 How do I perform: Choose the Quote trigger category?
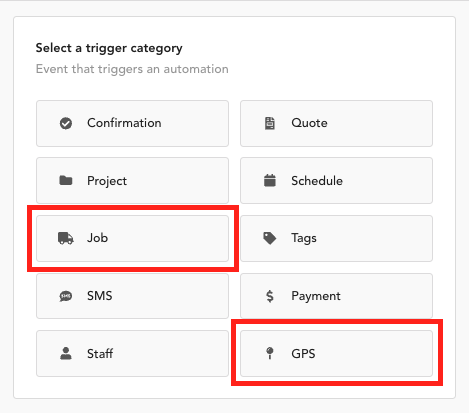coord(336,123)
